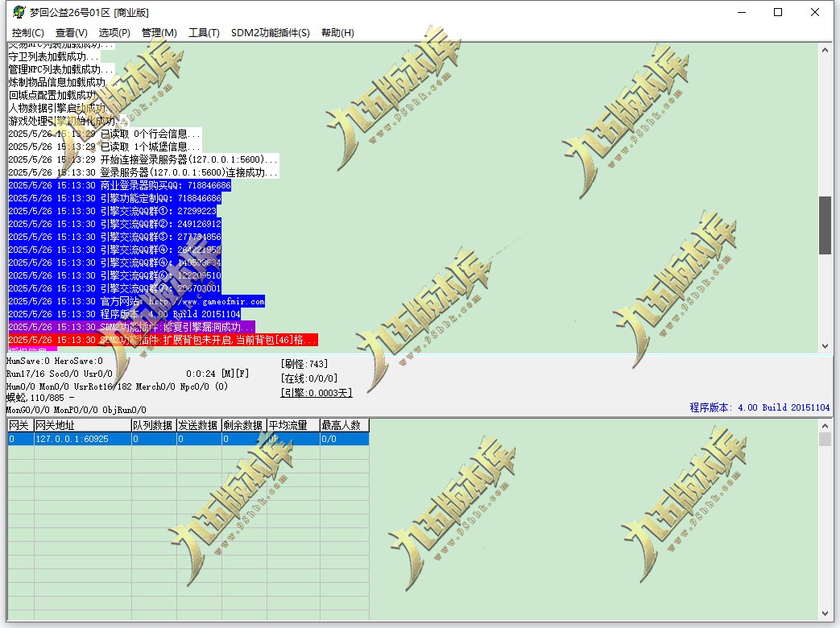The width and height of the screenshot is (840, 628).
Task: Click the Hum0/0 Mon0/0 UsrRot status line
Action: coord(117,386)
